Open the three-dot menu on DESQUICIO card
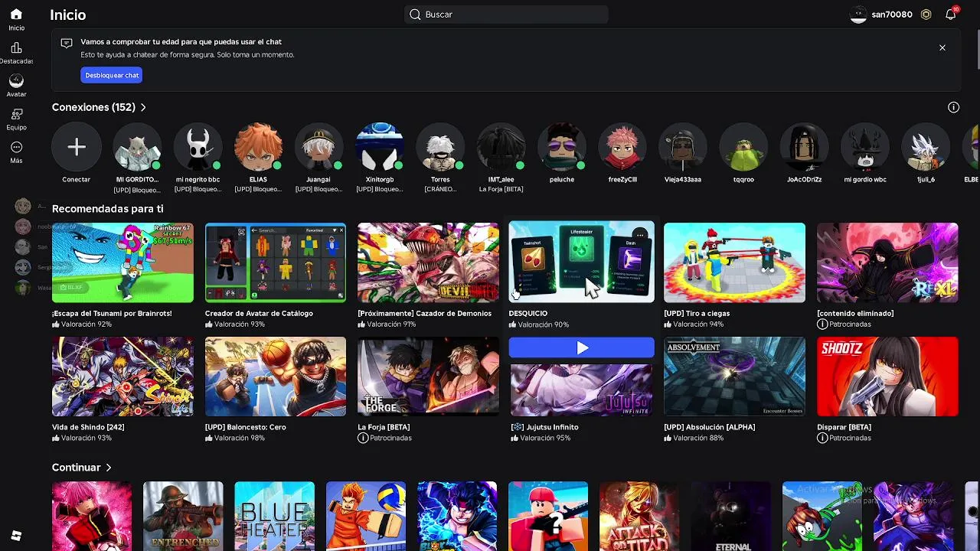The image size is (980, 551). pyautogui.click(x=640, y=234)
